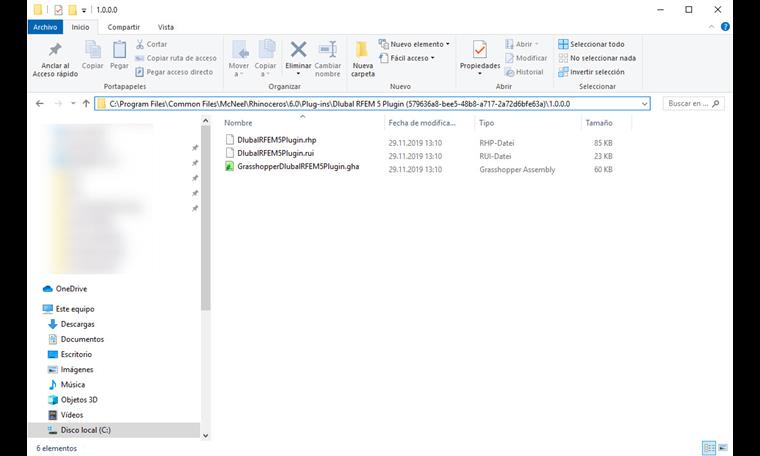The height and width of the screenshot is (456, 760).
Task: Open recent locations dropdown arrow
Action: [73, 103]
